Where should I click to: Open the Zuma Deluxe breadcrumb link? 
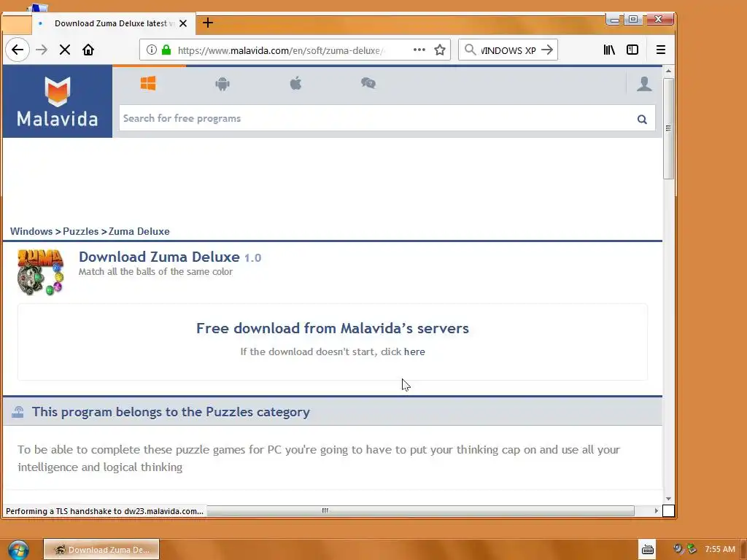[x=139, y=231]
